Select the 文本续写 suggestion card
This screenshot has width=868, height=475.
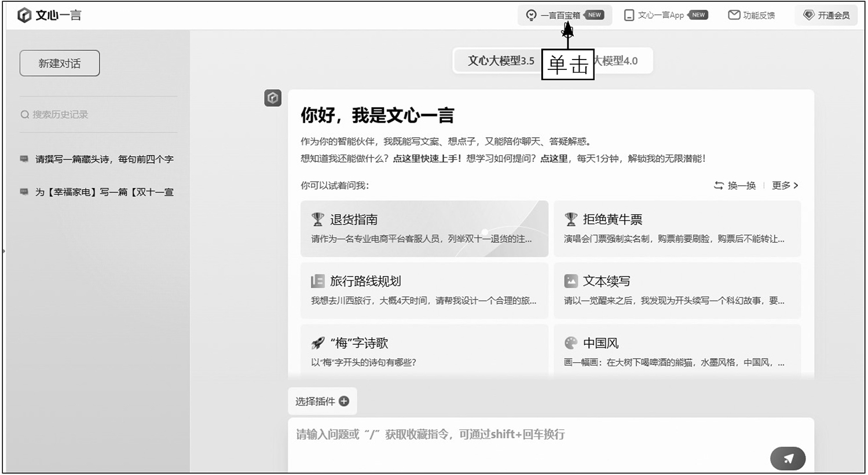pos(677,290)
